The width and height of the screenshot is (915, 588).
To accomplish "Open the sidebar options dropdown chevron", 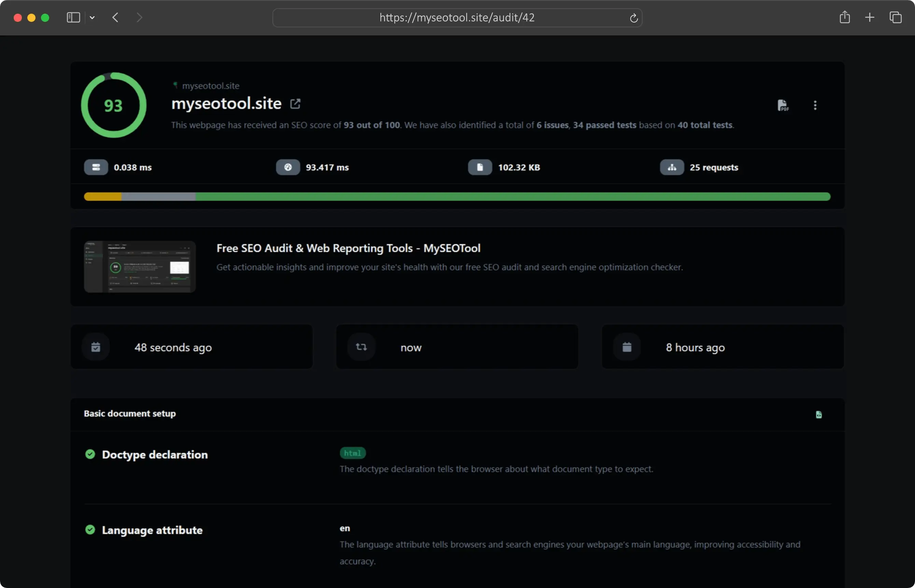I will point(92,17).
